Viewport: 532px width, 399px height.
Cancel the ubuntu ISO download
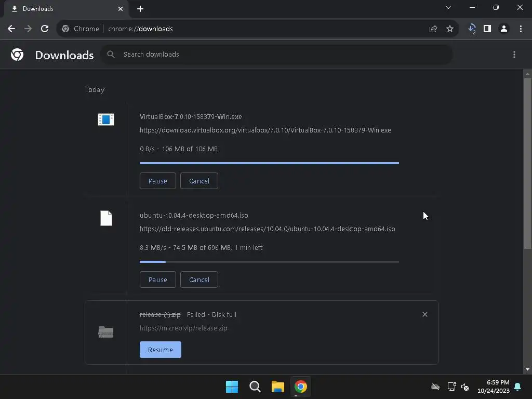[199, 280]
